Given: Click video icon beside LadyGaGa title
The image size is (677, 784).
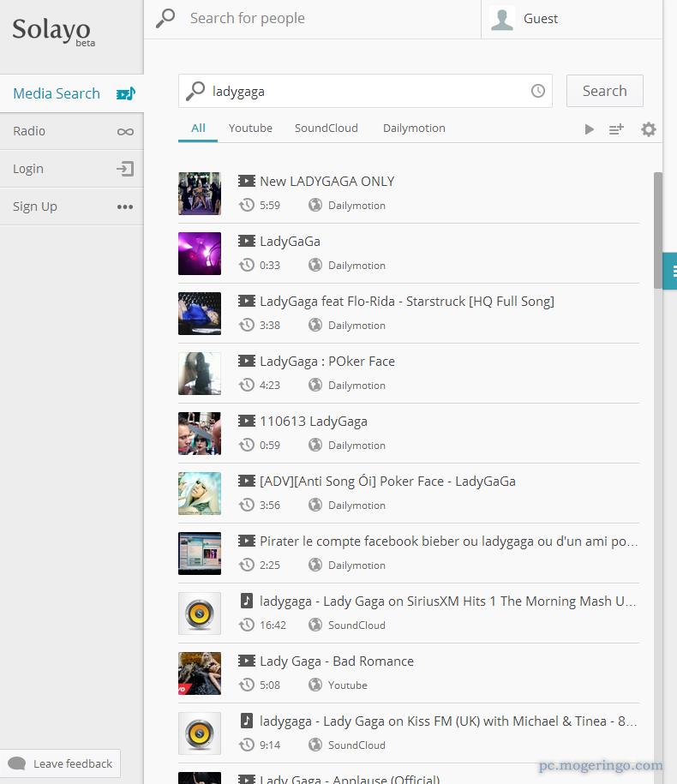Looking at the screenshot, I should pos(247,241).
